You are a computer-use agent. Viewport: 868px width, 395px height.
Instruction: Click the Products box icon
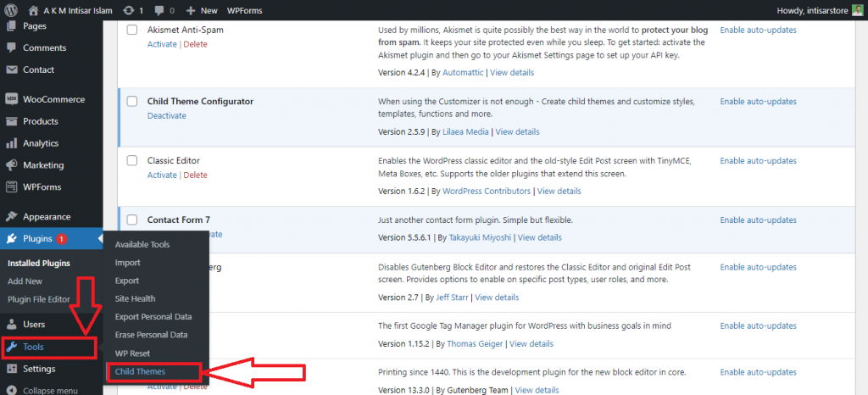click(x=12, y=121)
